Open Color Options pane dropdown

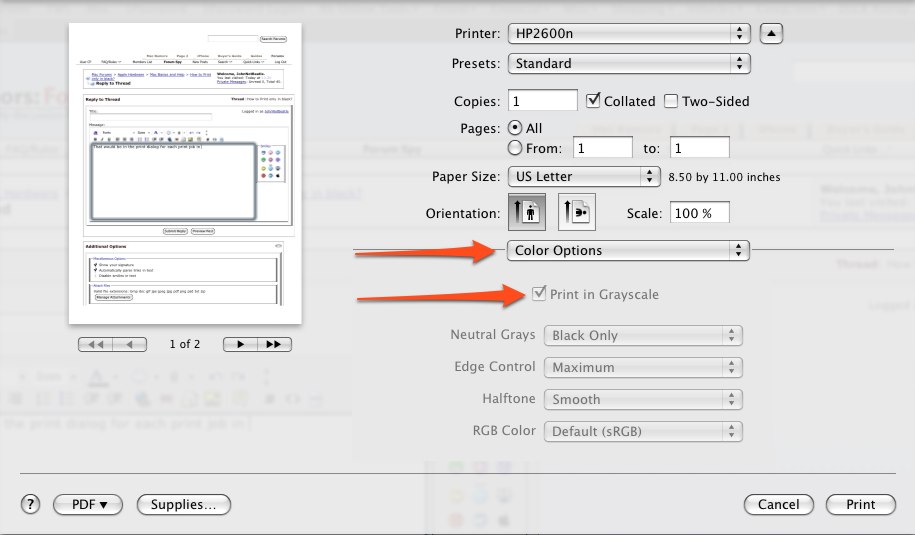pos(628,250)
